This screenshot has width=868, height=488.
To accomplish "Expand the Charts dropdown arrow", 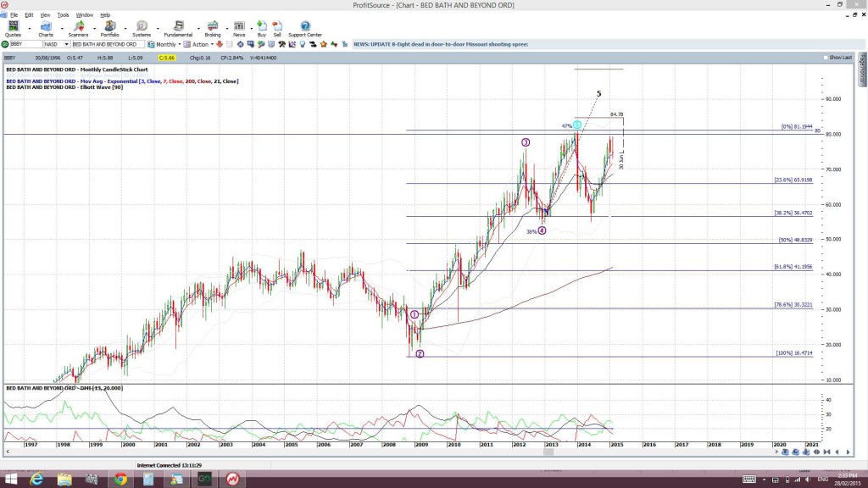I will click(61, 28).
